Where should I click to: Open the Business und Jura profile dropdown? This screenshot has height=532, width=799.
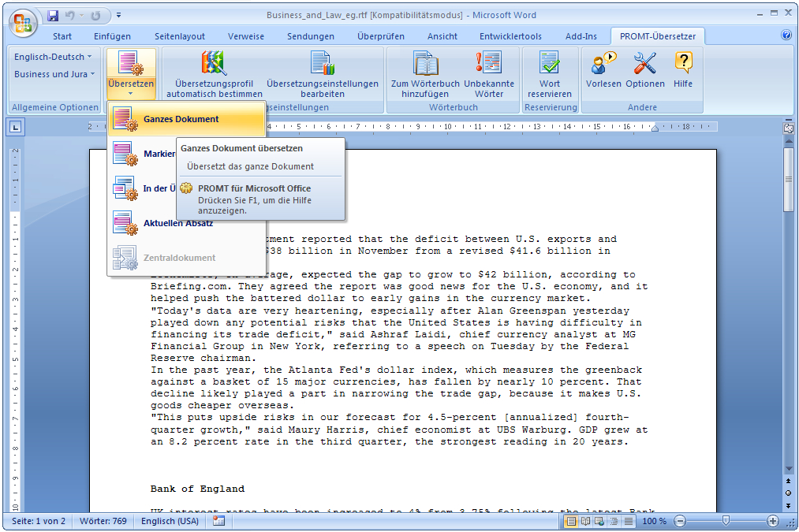point(54,74)
